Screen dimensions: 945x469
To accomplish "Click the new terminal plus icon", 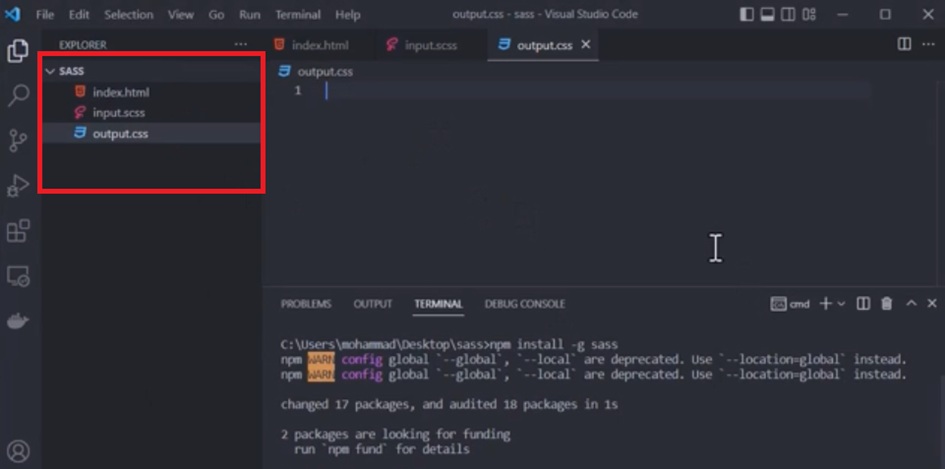I will click(825, 303).
